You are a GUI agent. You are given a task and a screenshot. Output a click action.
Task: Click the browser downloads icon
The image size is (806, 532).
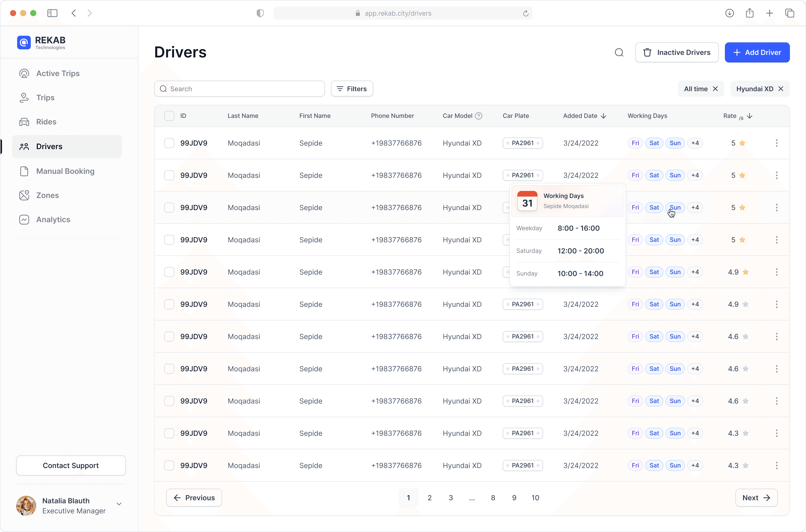[729, 13]
